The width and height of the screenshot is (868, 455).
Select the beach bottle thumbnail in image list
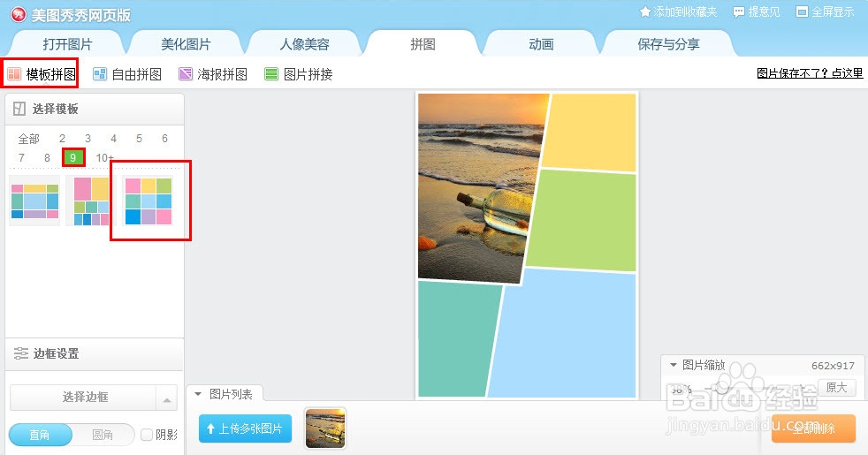pyautogui.click(x=325, y=428)
